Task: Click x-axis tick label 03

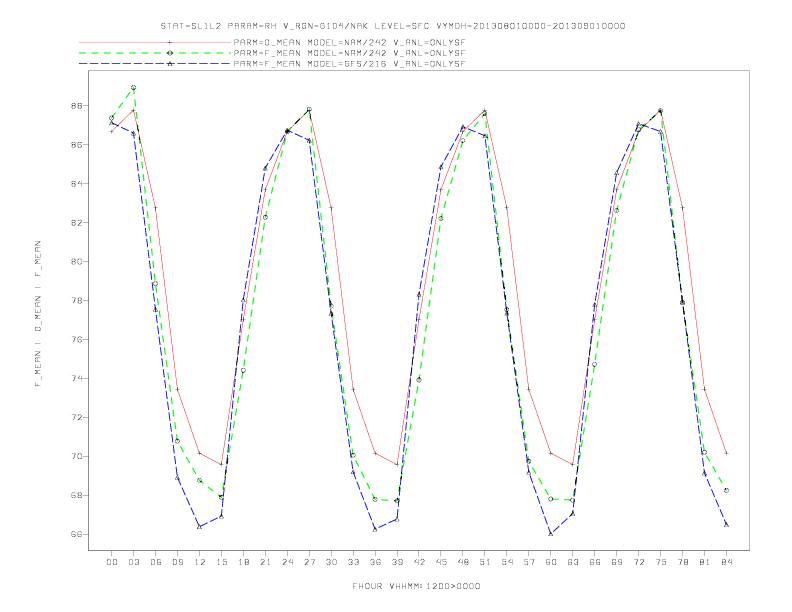Action: pyautogui.click(x=133, y=562)
